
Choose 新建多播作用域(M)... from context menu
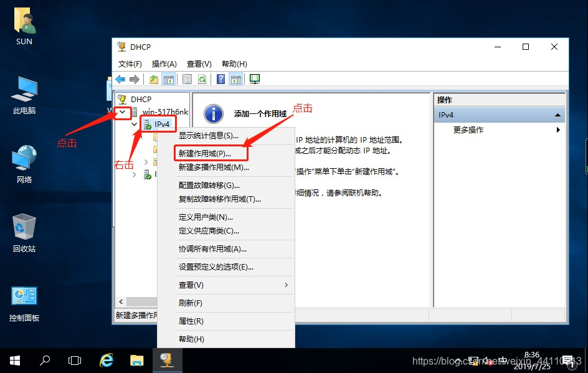click(x=226, y=168)
